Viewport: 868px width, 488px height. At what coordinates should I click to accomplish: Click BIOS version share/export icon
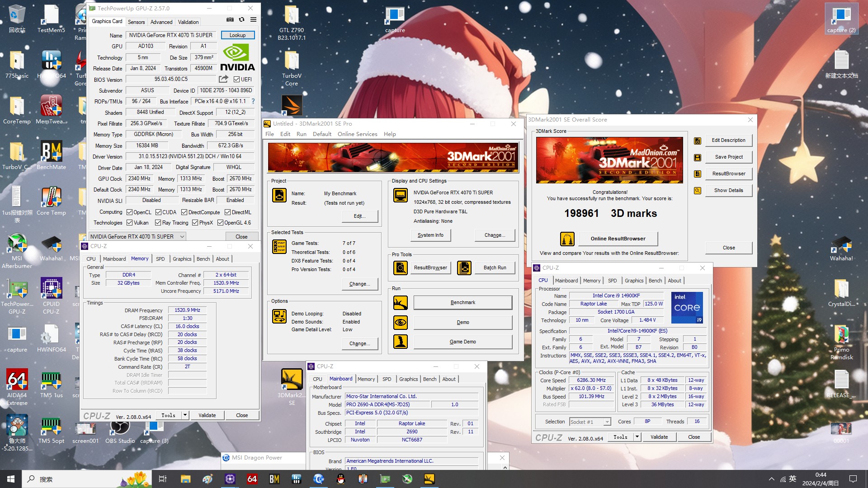(x=223, y=79)
